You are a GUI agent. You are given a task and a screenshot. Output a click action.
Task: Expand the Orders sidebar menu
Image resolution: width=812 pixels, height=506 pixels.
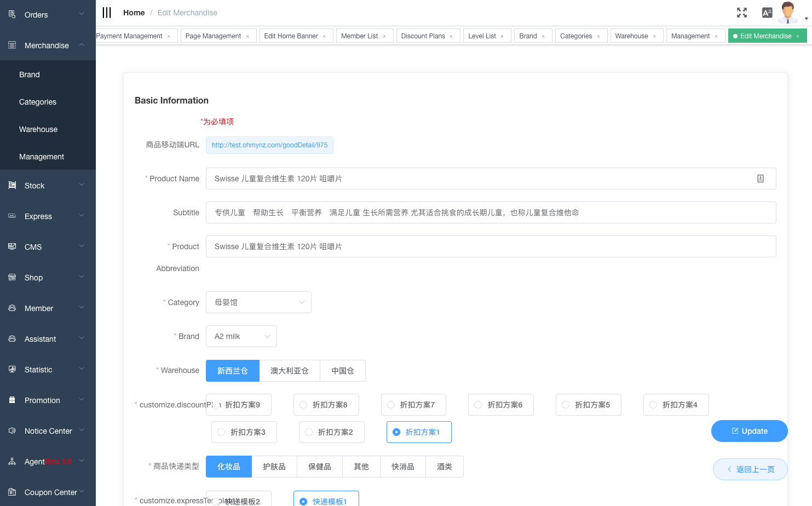click(48, 15)
